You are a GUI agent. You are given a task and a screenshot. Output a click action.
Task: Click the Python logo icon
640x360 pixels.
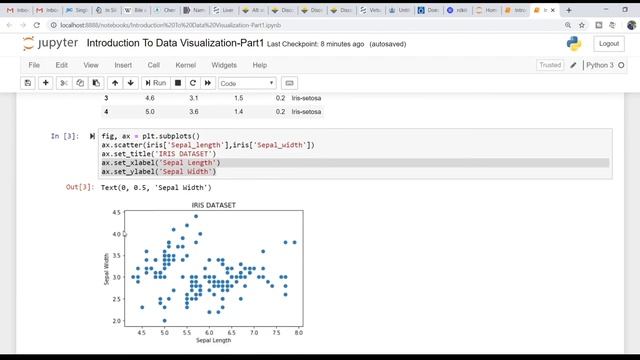tap(574, 44)
